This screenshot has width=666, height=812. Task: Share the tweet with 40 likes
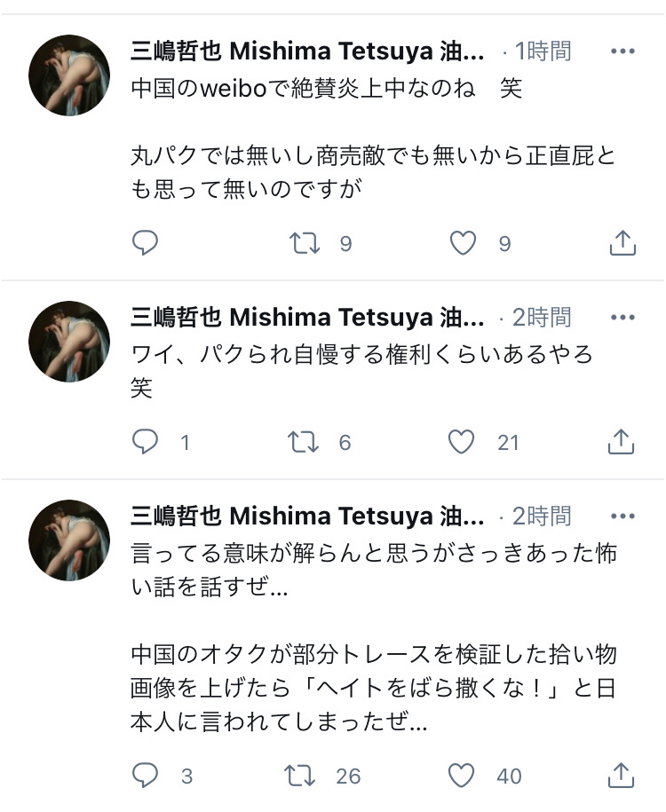pos(621,776)
